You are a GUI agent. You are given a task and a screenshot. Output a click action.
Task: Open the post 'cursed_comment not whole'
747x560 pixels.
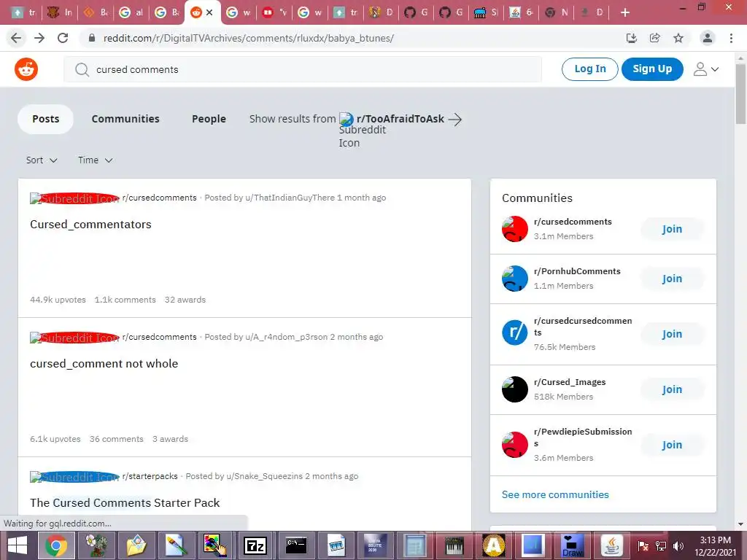[x=104, y=364]
